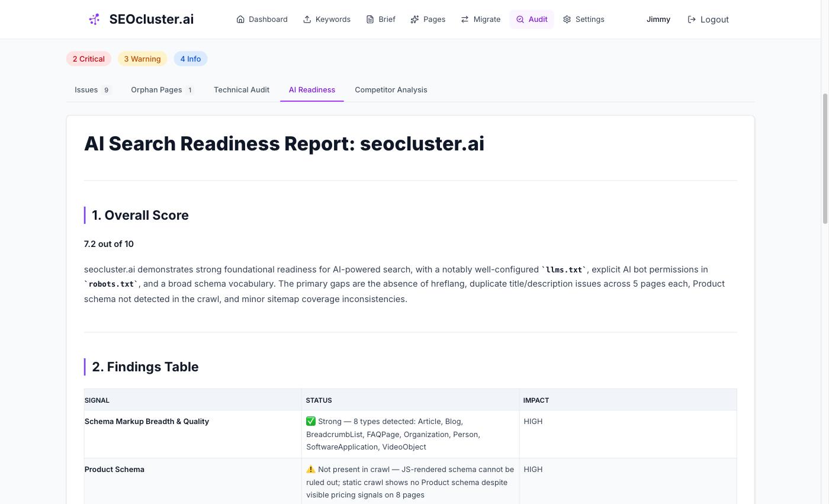Click the '2. Findings Table' heading
This screenshot has height=504, width=829.
145,367
